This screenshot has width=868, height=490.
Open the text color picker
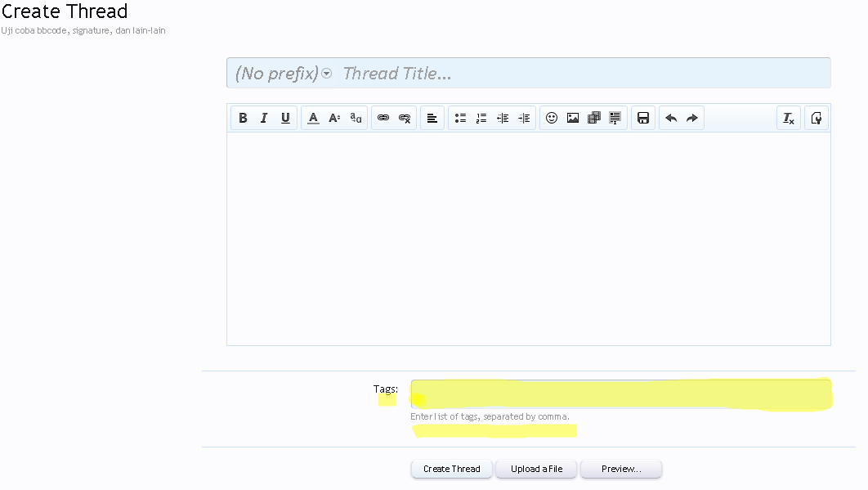click(313, 118)
